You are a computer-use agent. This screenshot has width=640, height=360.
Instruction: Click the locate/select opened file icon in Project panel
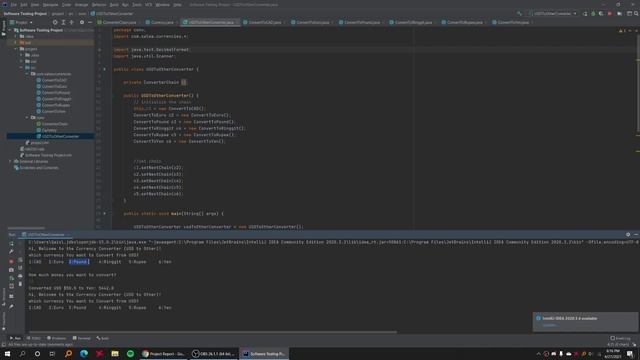click(x=55, y=22)
